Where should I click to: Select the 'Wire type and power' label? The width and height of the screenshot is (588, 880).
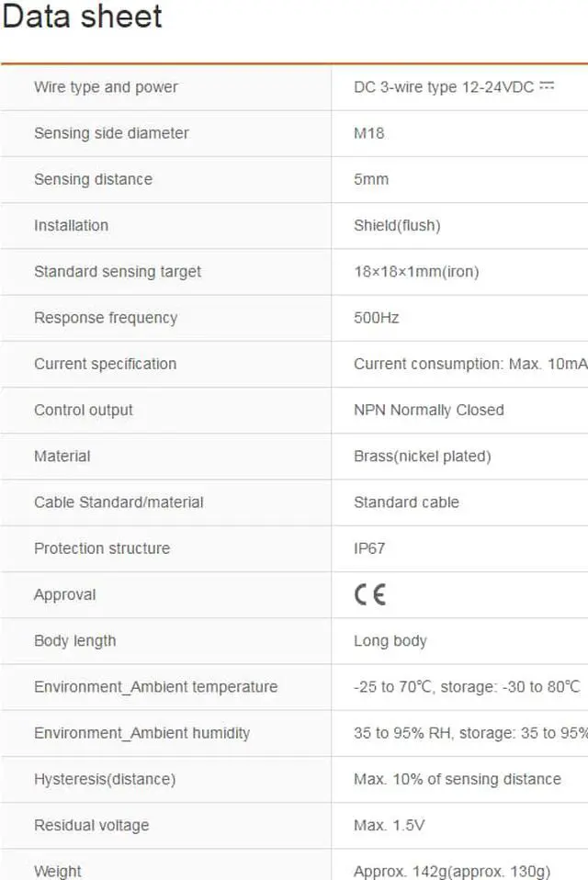pos(106,87)
